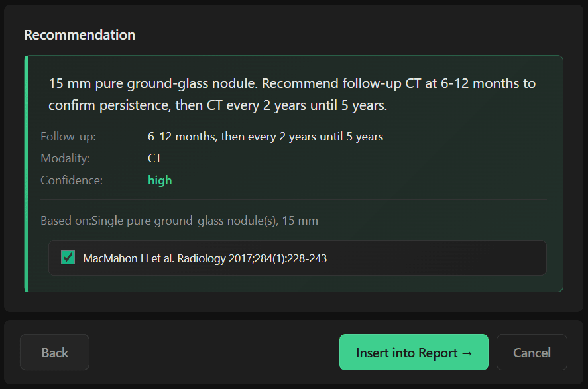
Task: Click the green checkmark checkbox icon
Action: pyautogui.click(x=67, y=258)
